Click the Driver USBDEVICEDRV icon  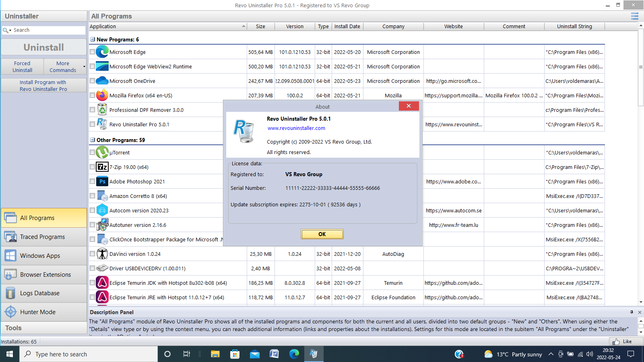coord(102,268)
